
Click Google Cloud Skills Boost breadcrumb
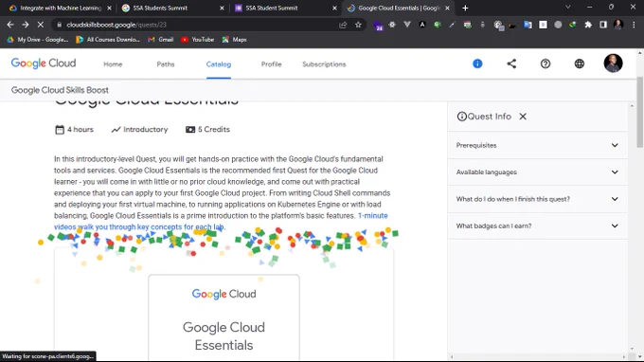point(60,90)
